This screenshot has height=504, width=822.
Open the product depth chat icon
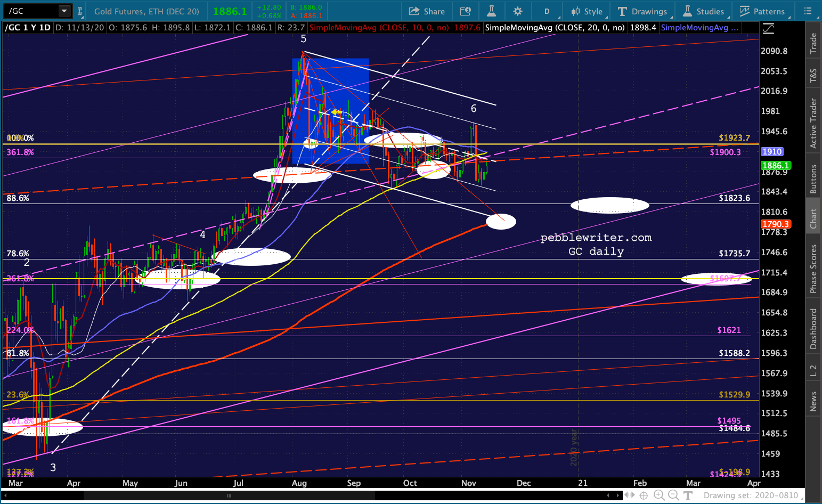[465, 11]
